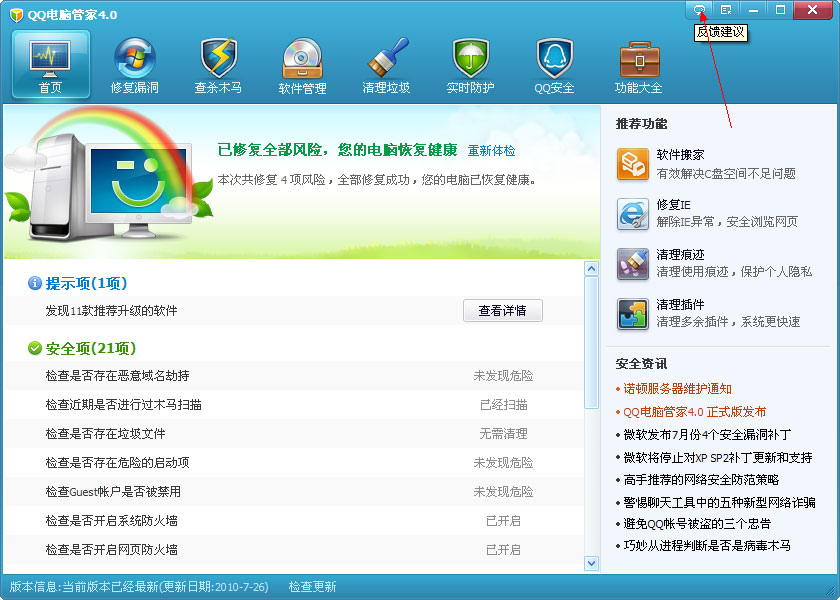Click the scrollbar down arrow in results list

point(591,563)
